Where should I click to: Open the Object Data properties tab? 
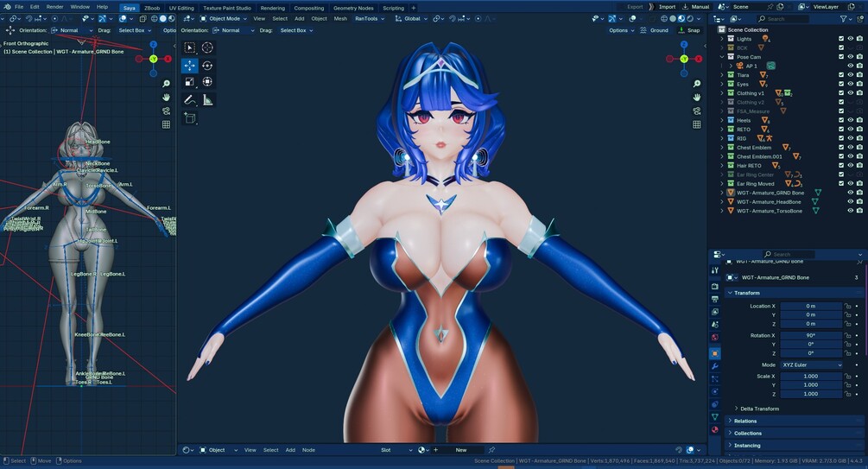click(714, 417)
